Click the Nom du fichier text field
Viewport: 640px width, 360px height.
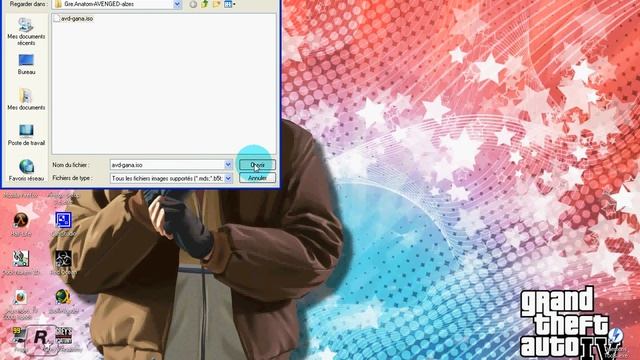pos(167,165)
